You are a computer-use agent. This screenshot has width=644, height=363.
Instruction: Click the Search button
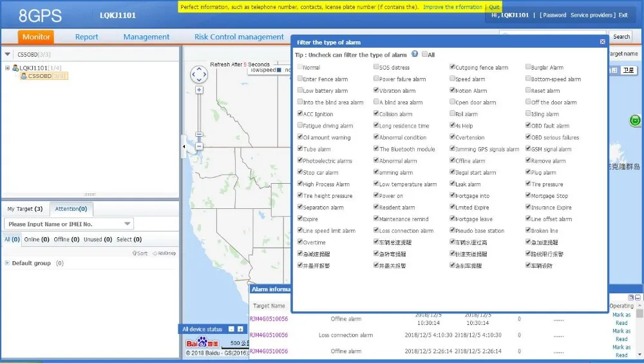click(621, 37)
